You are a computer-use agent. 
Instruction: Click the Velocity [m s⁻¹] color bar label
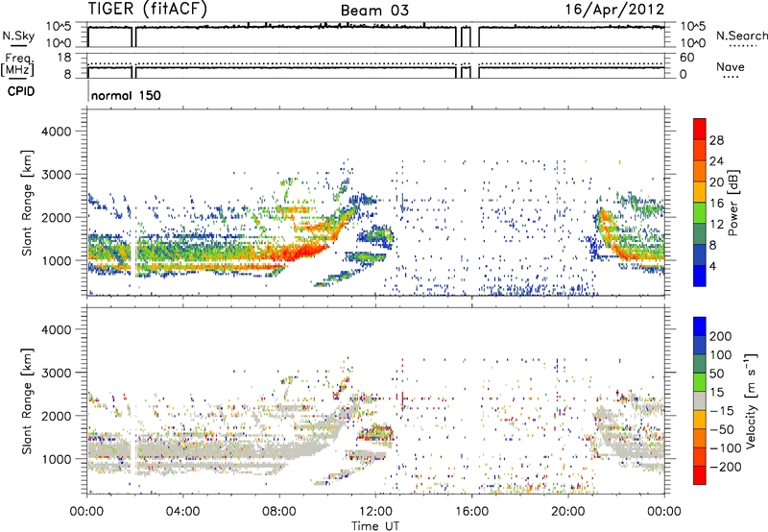751,400
